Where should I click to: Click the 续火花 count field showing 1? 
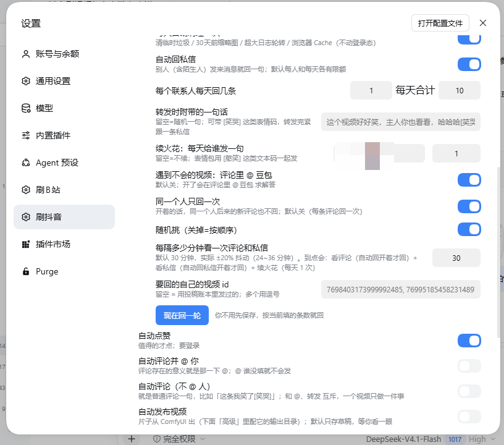[456, 154]
